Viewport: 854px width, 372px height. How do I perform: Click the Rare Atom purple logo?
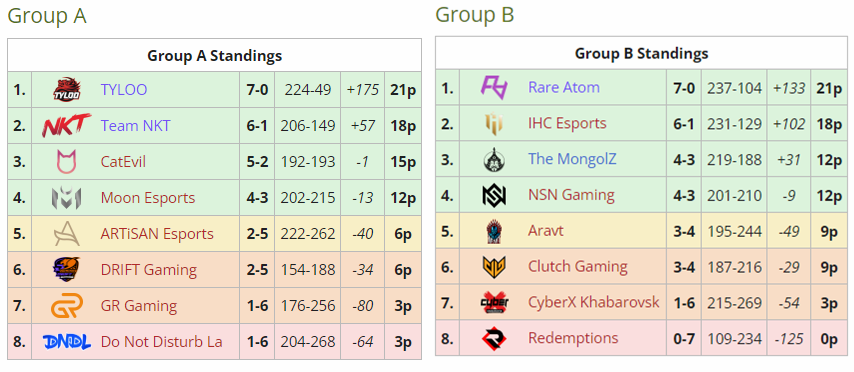(494, 87)
